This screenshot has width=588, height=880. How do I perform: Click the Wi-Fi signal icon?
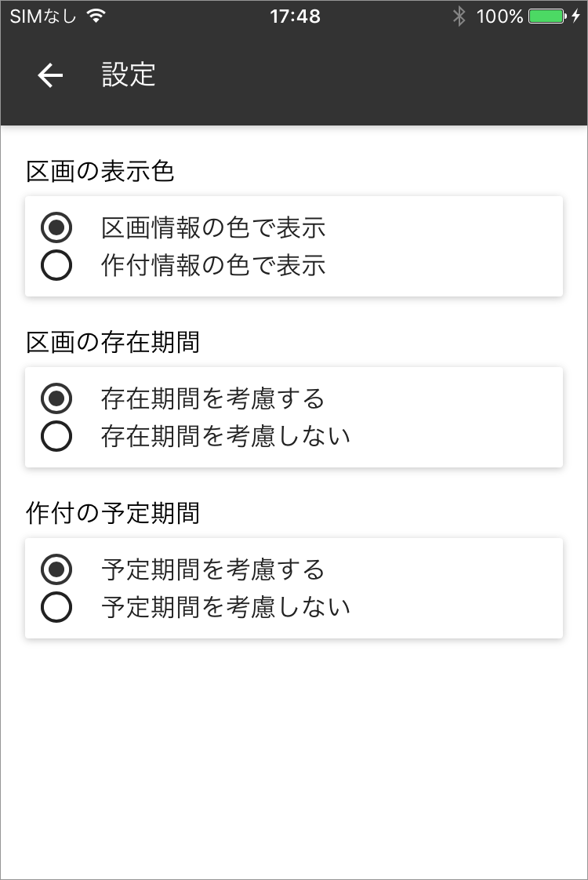pos(96,16)
